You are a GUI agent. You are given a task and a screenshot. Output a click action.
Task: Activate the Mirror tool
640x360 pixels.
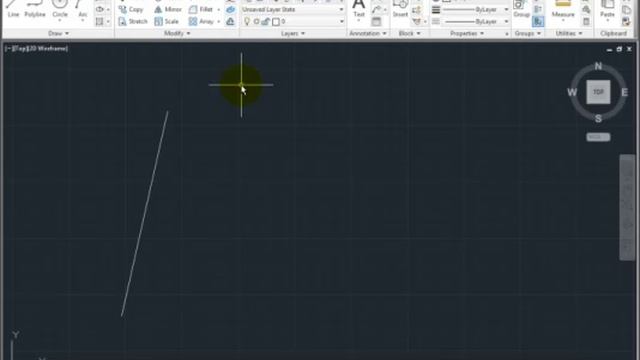168,9
